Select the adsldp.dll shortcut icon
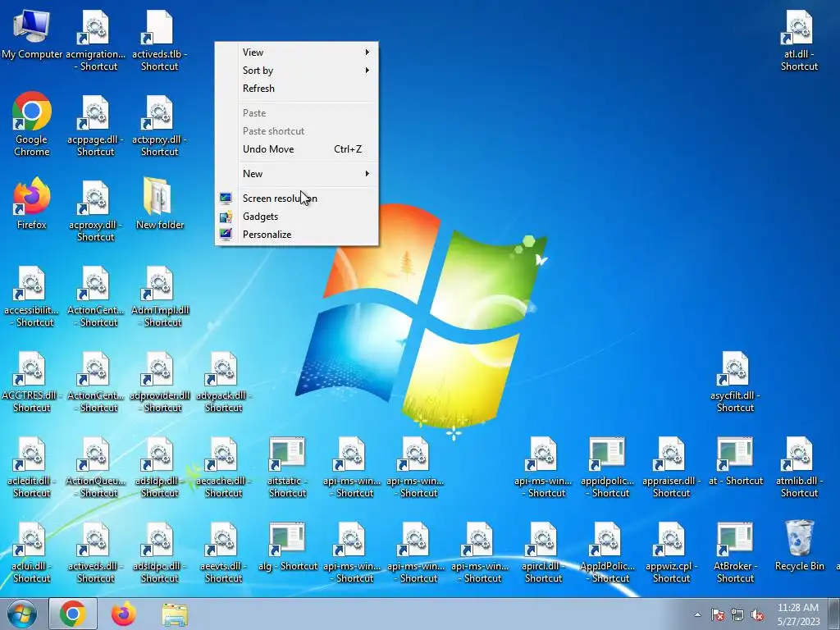Viewport: 840px width, 630px height. point(160,467)
